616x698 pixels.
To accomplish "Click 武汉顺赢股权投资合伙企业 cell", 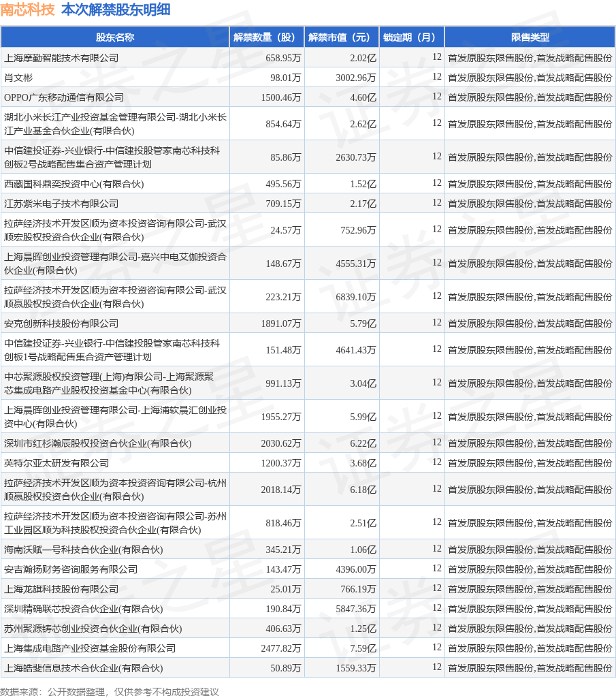I will point(115,297).
